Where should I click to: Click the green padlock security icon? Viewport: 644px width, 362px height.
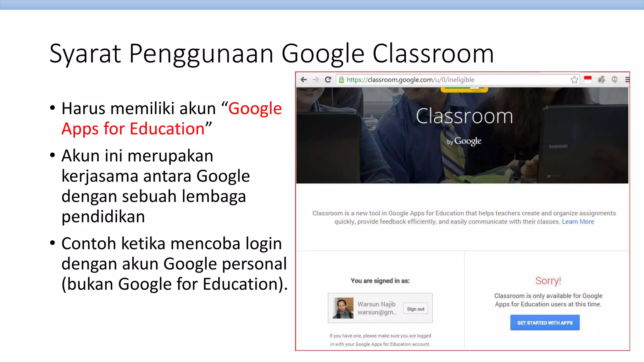pyautogui.click(x=341, y=80)
